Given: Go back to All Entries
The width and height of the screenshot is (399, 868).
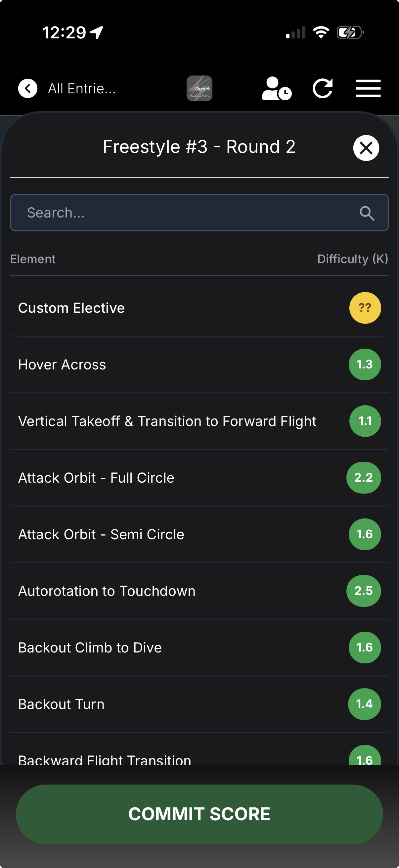Looking at the screenshot, I should coord(82,89).
